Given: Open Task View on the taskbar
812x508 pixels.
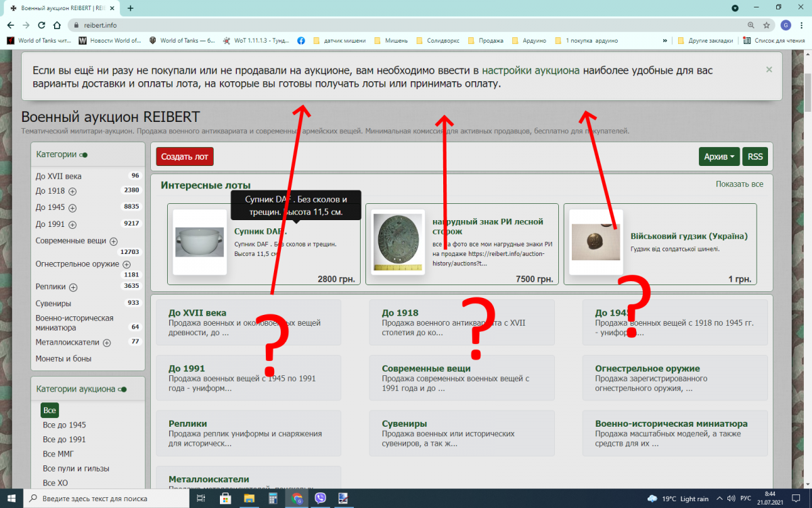Looking at the screenshot, I should (201, 498).
